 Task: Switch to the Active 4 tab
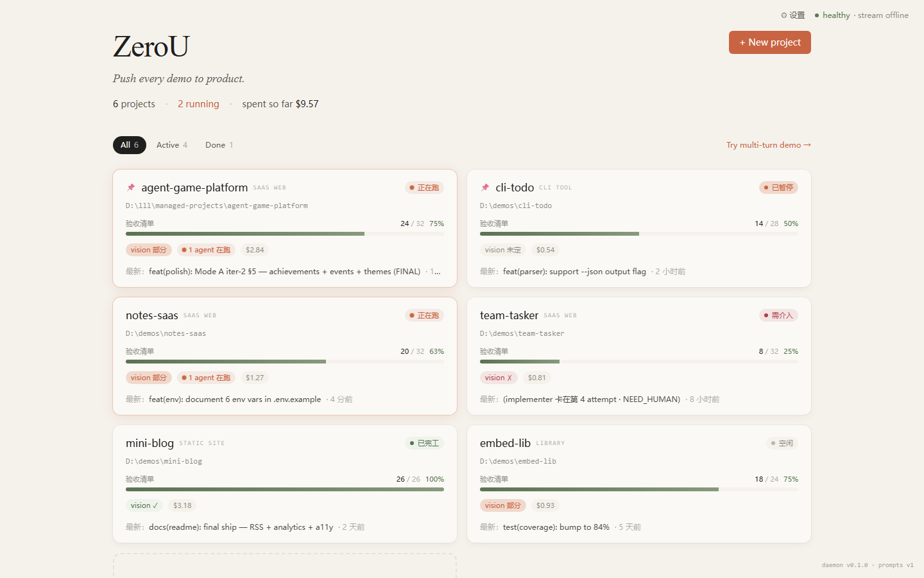click(172, 145)
